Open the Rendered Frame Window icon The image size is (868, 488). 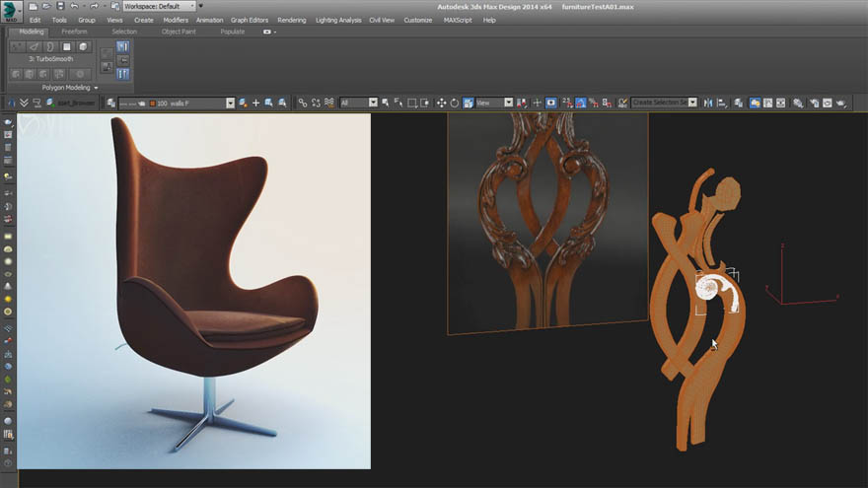click(x=827, y=103)
